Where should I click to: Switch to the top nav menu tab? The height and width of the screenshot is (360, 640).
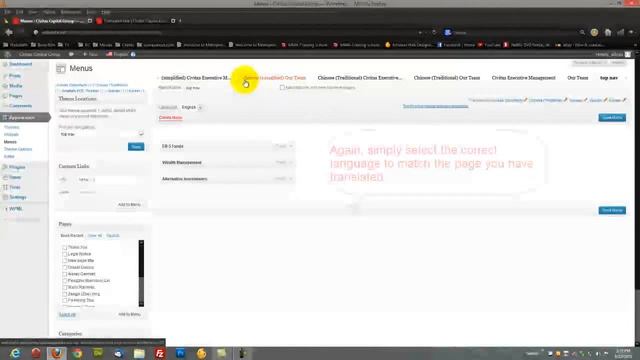click(x=609, y=78)
